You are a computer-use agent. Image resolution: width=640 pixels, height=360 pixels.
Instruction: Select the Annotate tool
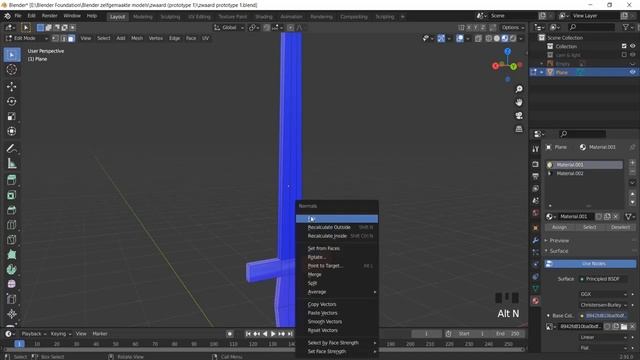click(12, 149)
